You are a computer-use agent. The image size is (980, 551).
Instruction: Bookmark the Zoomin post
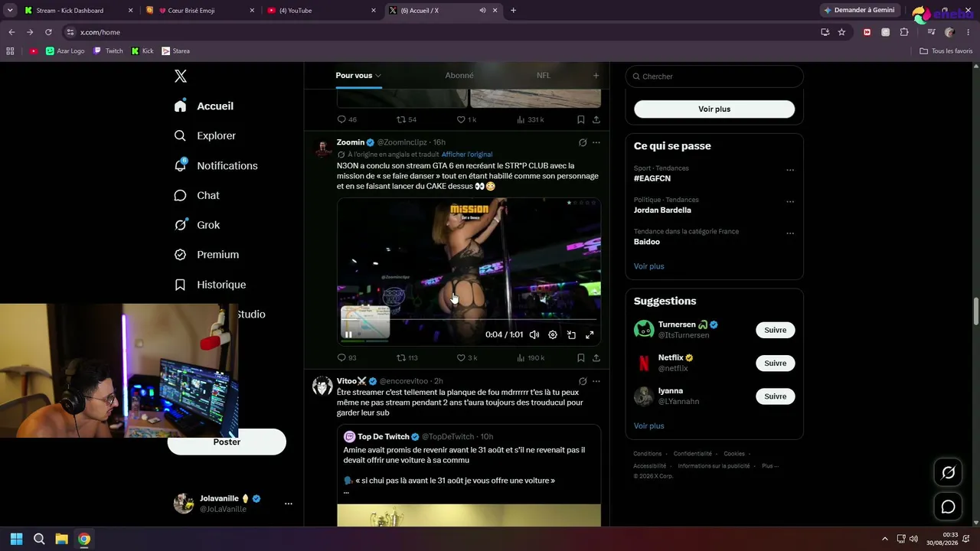click(x=580, y=357)
